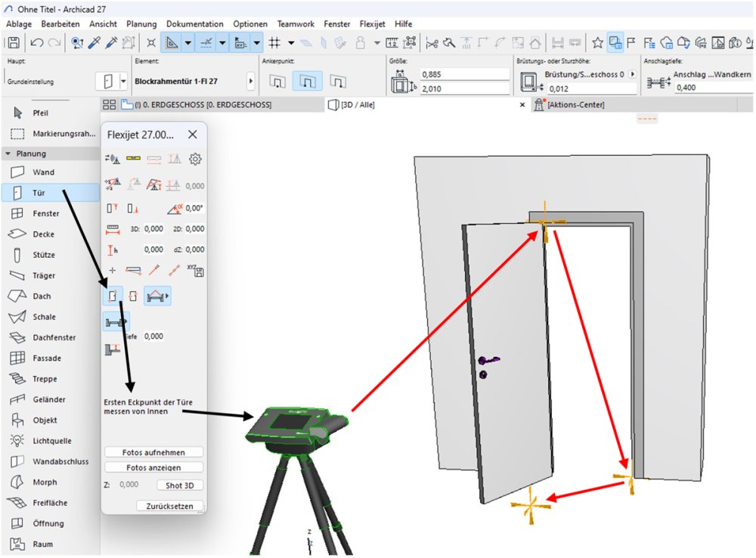Open the Dokumentation menu
The width and height of the screenshot is (756, 558).
pyautogui.click(x=195, y=23)
